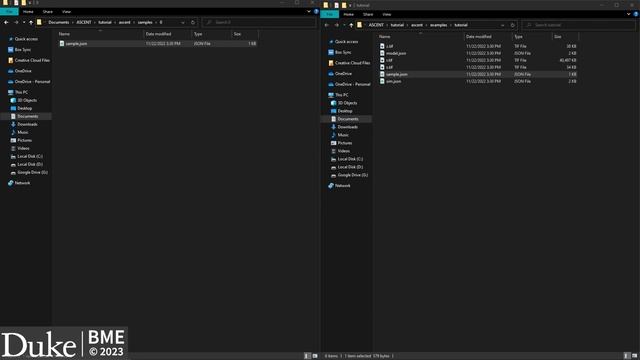Open Music in right window sidebar
The height and width of the screenshot is (360, 640).
343,135
